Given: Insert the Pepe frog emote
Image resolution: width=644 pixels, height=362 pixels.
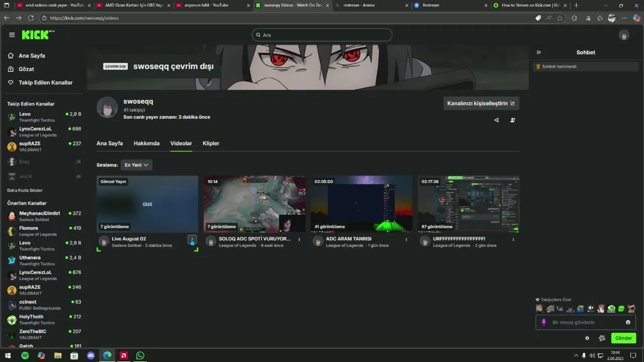Looking at the screenshot, I should (581, 309).
